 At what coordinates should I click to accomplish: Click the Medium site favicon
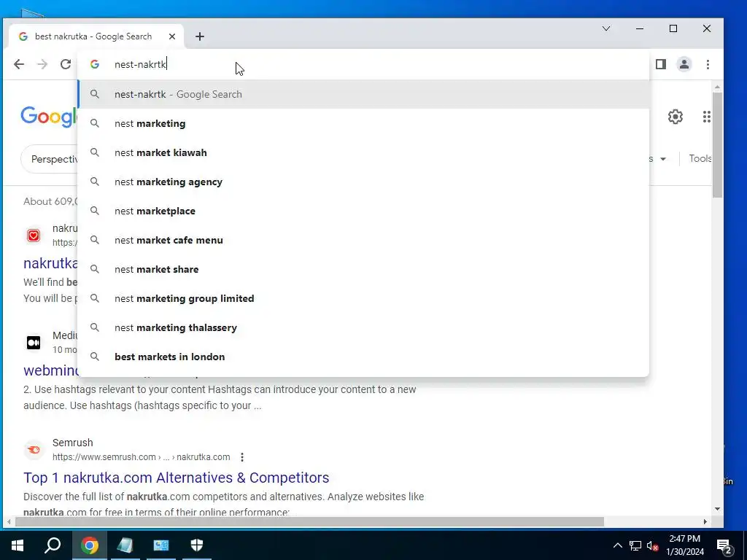[x=34, y=343]
